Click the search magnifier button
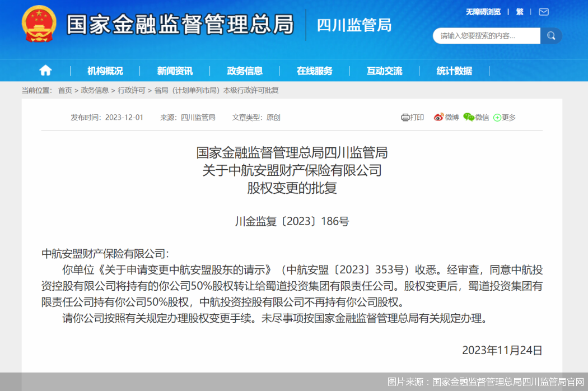The image size is (588, 391). [550, 35]
